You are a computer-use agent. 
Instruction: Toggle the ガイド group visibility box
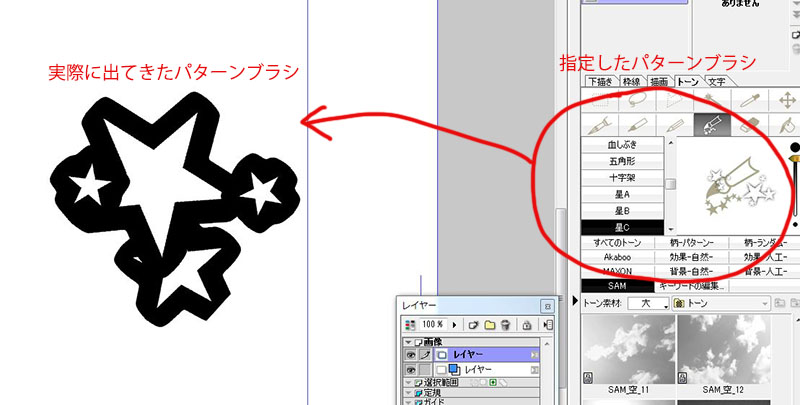click(x=419, y=402)
